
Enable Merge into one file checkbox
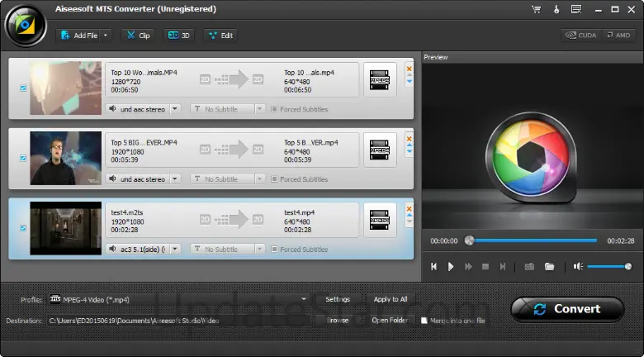tap(424, 321)
